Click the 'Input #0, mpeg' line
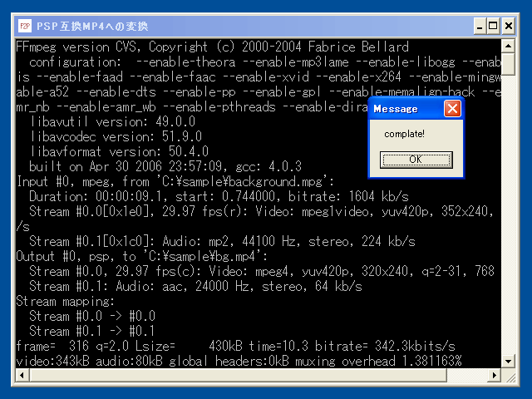Image resolution: width=532 pixels, height=399 pixels. (x=175, y=181)
